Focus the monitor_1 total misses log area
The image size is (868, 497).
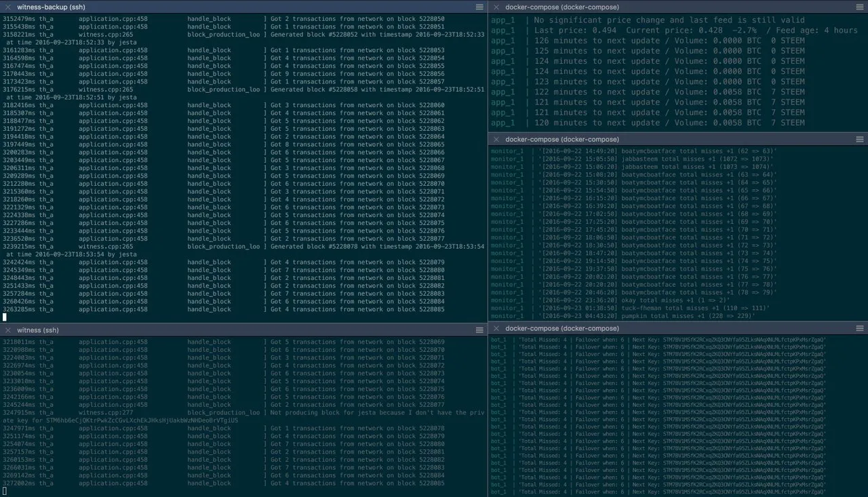tap(678, 231)
